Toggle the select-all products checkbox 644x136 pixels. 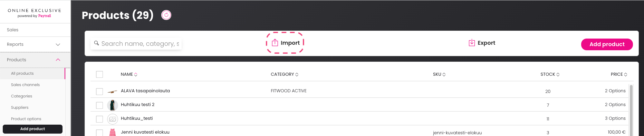tap(99, 74)
